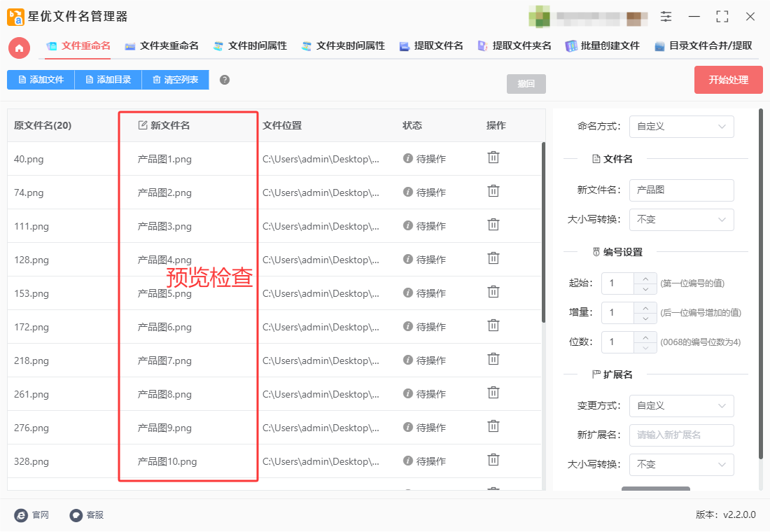
Task: Open the 文件名 大小写转换 dropdown
Action: pos(682,220)
